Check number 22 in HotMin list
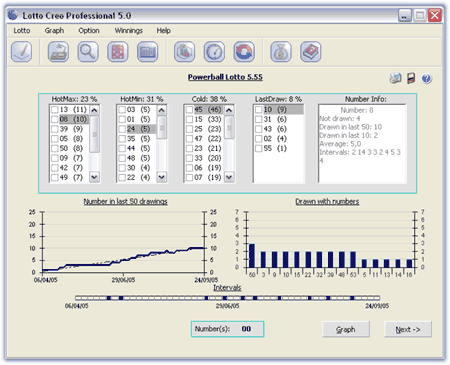Image resolution: width=450 pixels, height=365 pixels. point(122,177)
